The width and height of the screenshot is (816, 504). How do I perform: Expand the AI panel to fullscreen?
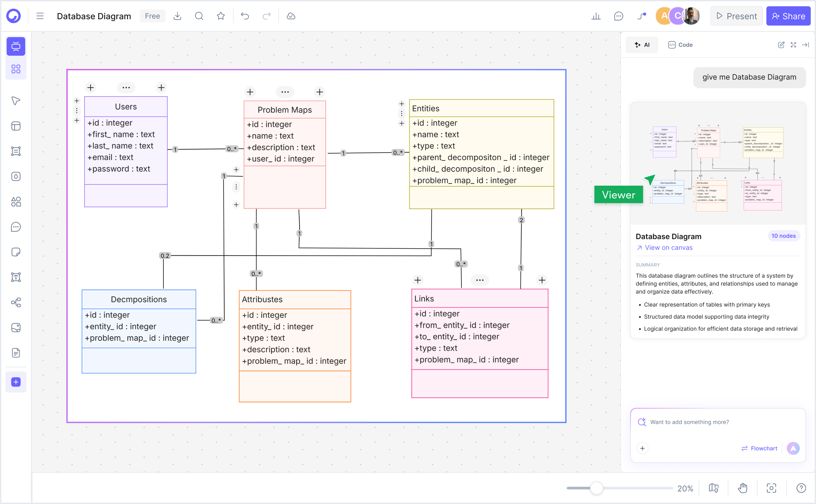point(793,45)
